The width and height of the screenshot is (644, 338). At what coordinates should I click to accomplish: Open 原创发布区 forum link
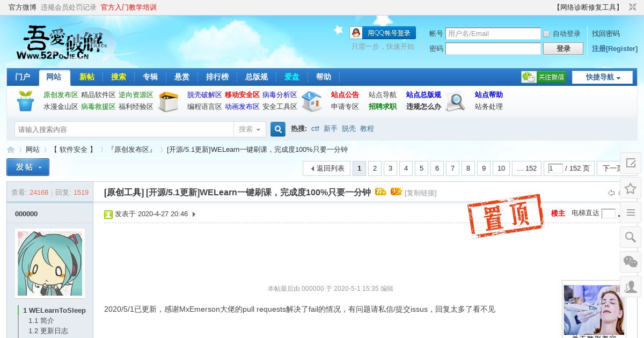click(61, 95)
